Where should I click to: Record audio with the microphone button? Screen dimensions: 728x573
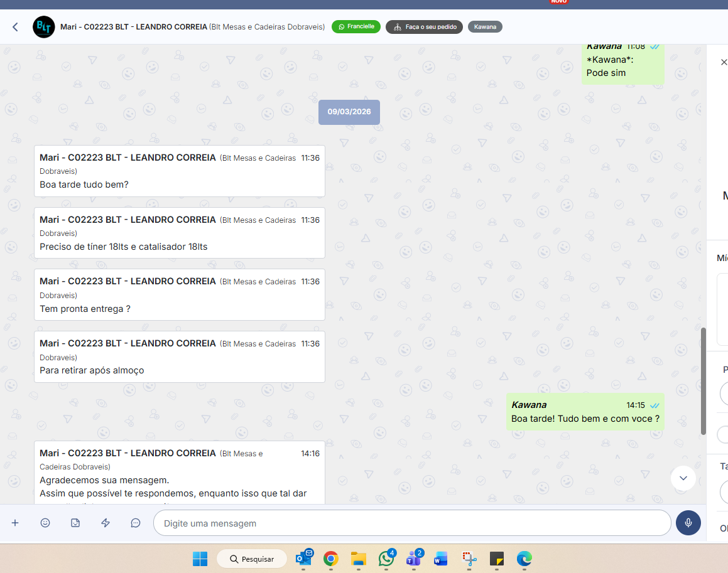coord(688,523)
